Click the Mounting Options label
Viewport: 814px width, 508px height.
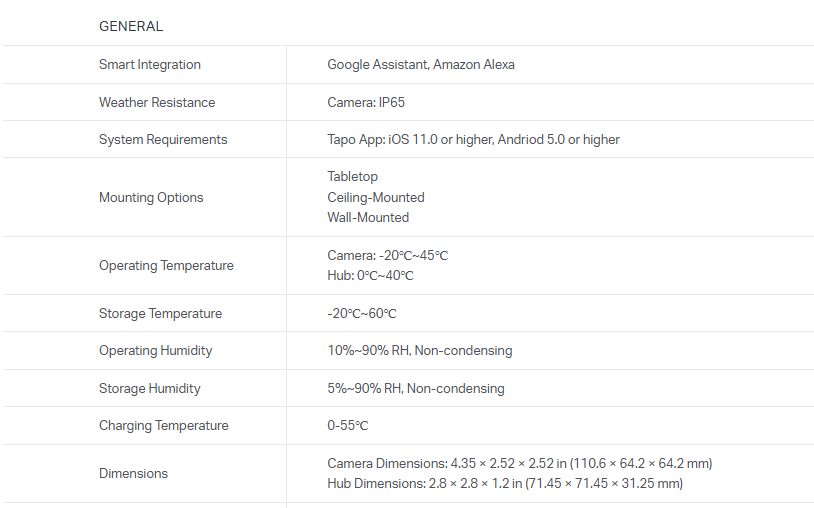(x=151, y=197)
